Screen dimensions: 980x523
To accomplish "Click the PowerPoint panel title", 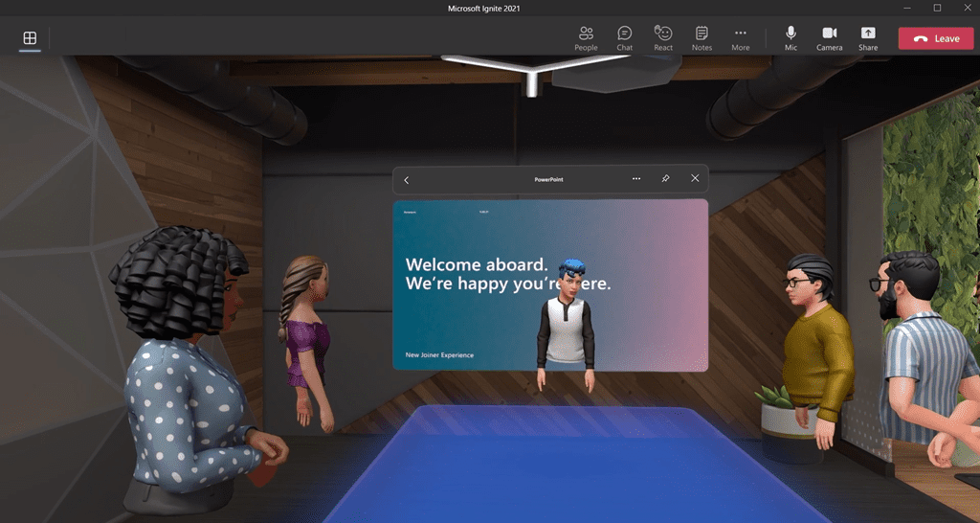I will [x=550, y=179].
